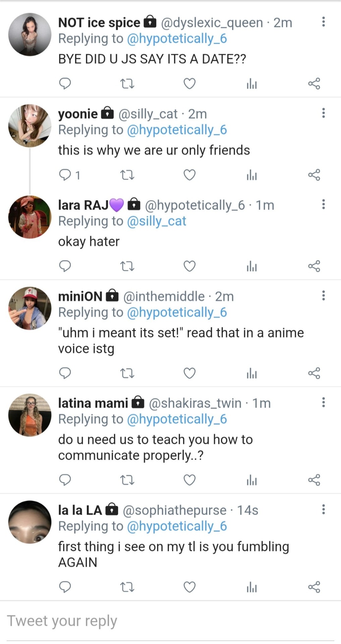Reply to NOT ice spice's tweet
The width and height of the screenshot is (341, 644).
[65, 84]
